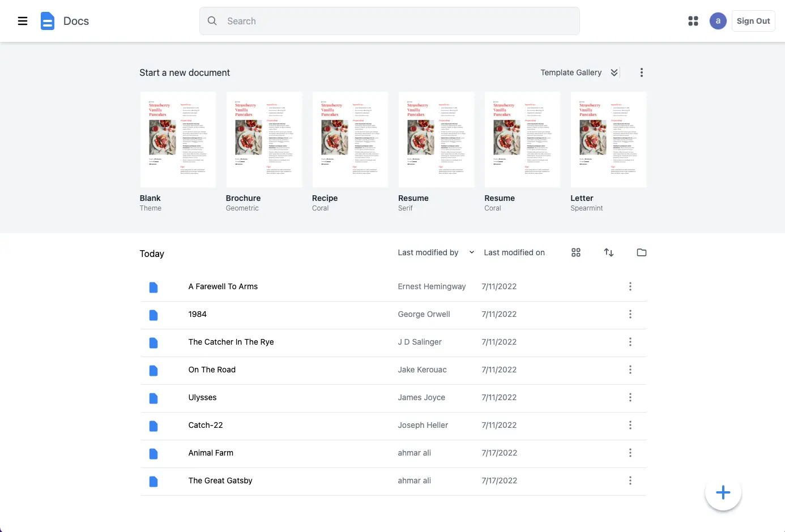Click document icon beside Ulysses
Image resolution: width=785 pixels, height=532 pixels.
153,398
